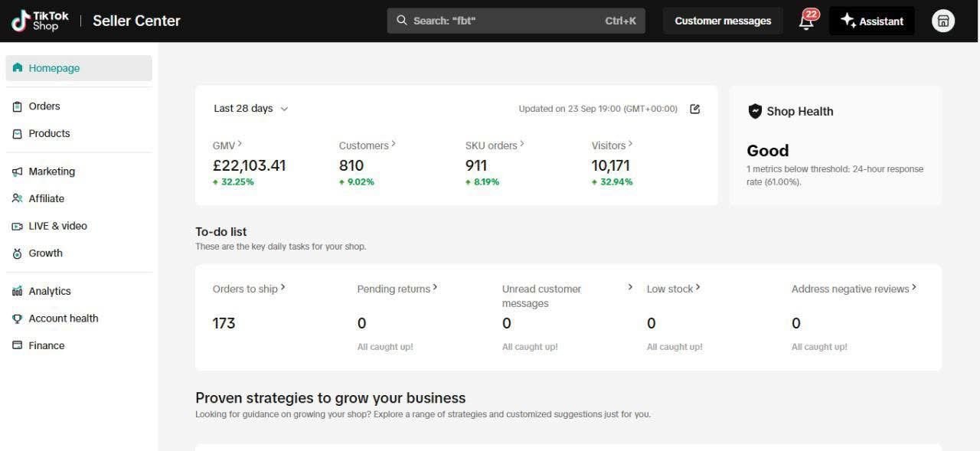Image resolution: width=980 pixels, height=451 pixels.
Task: Go to Products in the sidebar
Action: (49, 133)
